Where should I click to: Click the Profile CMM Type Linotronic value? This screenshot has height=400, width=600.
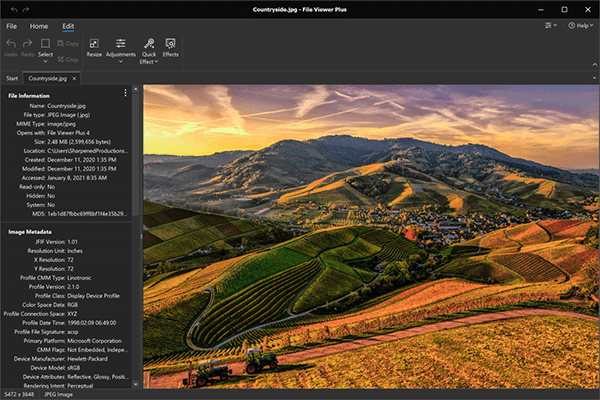[x=79, y=278]
